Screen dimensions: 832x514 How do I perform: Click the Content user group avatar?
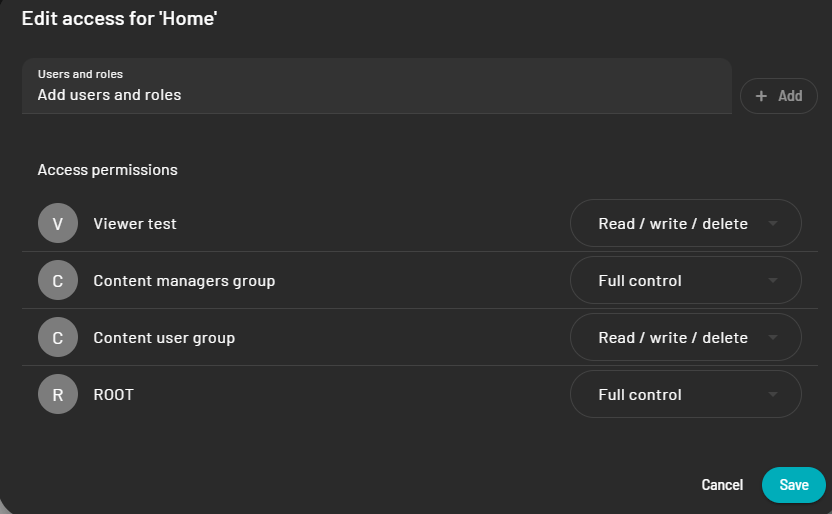[58, 337]
